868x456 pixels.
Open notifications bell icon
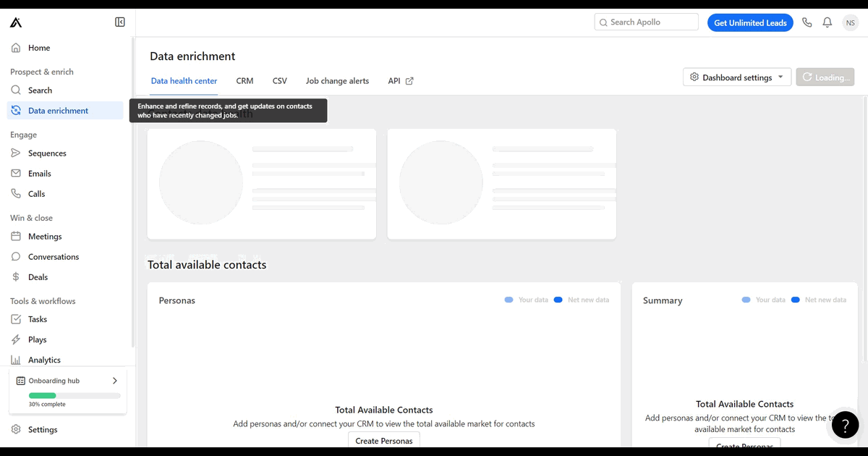[827, 22]
